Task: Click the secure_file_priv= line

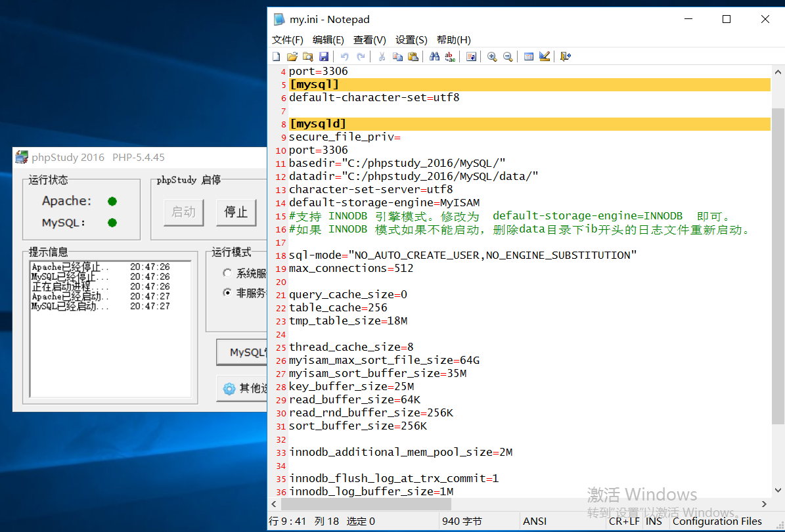Action: point(345,137)
